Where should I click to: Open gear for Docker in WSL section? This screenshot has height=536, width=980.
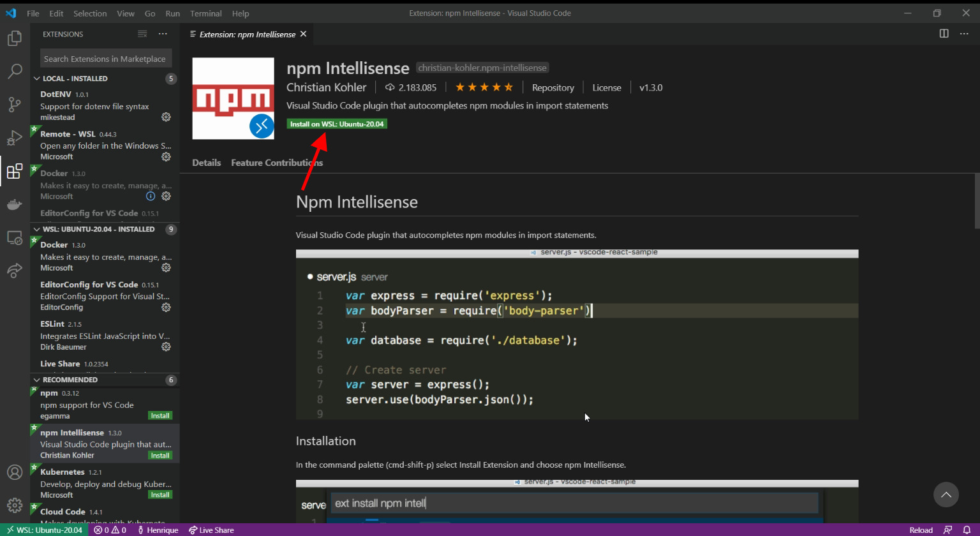click(x=166, y=268)
